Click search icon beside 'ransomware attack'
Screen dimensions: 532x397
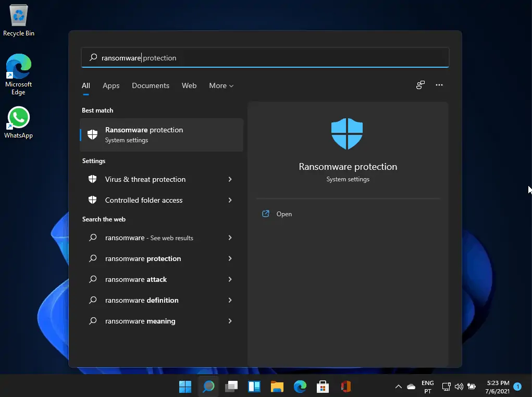point(93,279)
